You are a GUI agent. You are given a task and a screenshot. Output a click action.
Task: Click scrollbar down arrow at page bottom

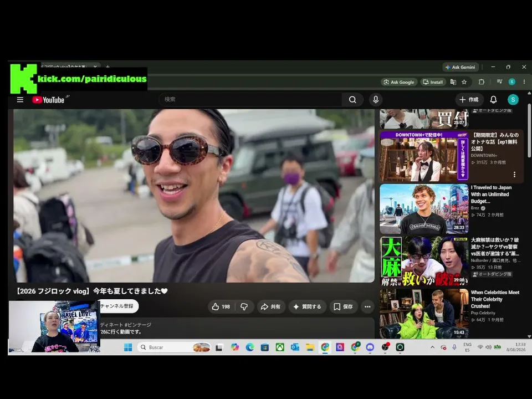529,336
